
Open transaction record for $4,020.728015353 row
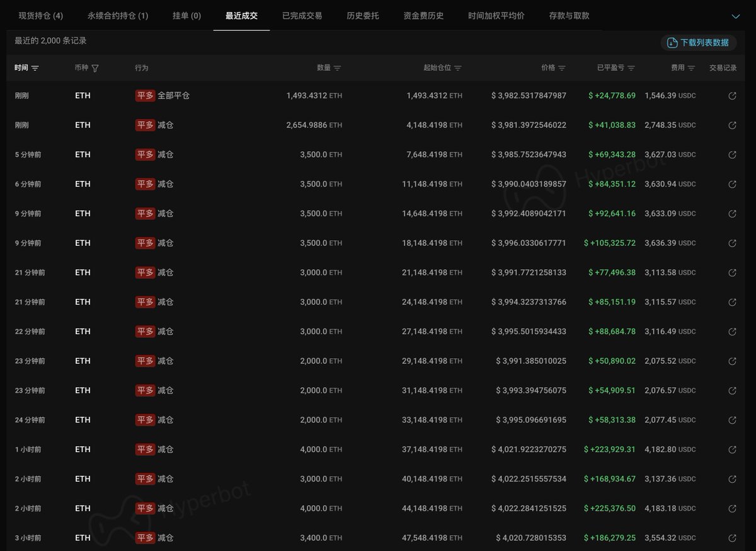tap(732, 538)
